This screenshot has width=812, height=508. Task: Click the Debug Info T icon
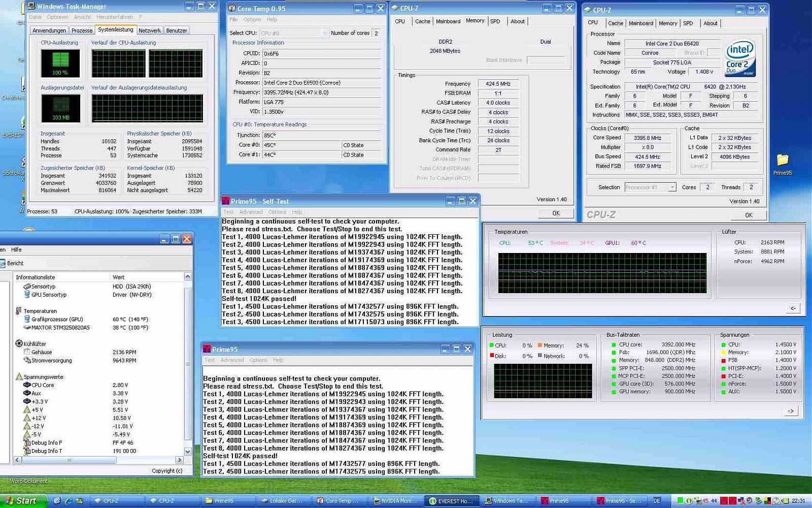27,451
